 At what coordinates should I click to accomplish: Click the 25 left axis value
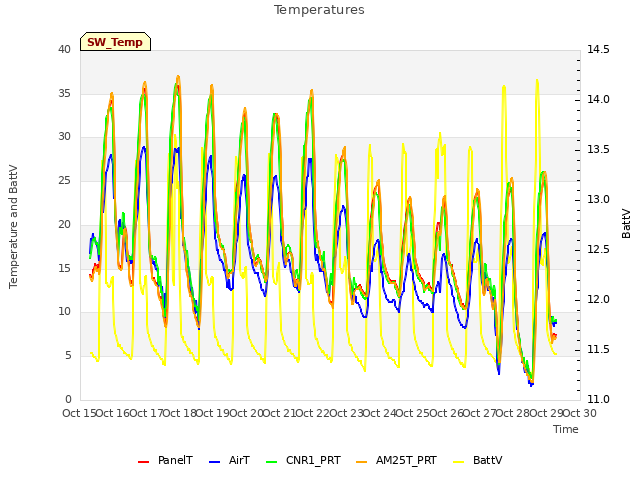[x=64, y=180]
